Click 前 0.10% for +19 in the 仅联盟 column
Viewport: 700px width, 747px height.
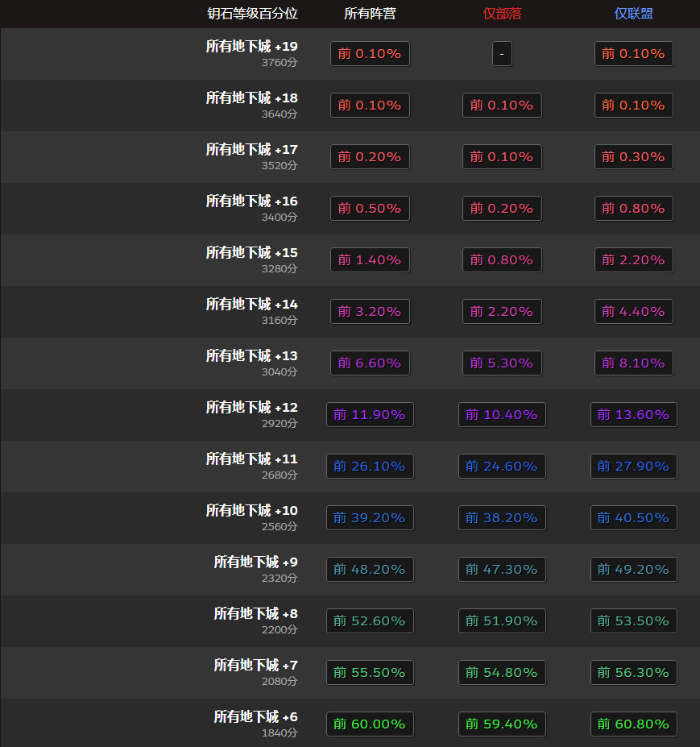634,54
